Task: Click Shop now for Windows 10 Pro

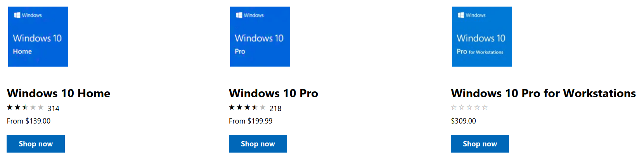Action: click(258, 144)
